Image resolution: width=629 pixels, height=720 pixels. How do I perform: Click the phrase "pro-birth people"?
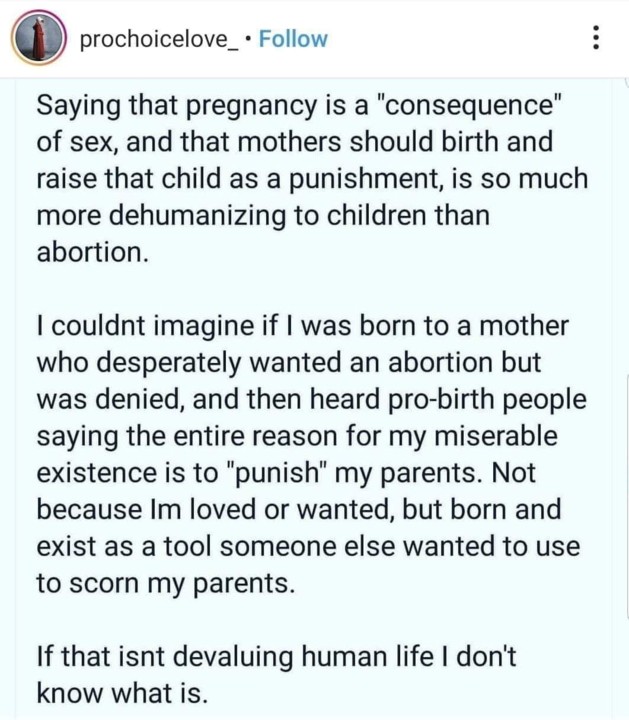click(489, 400)
